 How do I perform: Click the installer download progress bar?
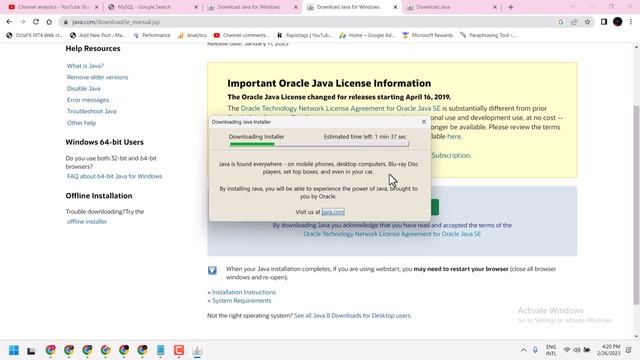tap(319, 144)
